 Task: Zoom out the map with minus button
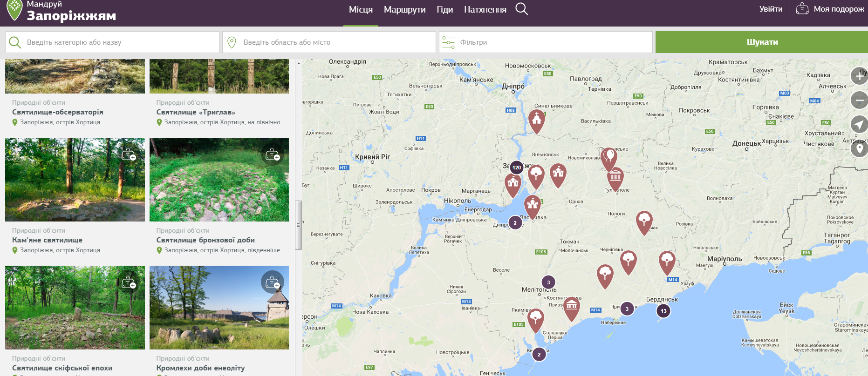coord(860,100)
